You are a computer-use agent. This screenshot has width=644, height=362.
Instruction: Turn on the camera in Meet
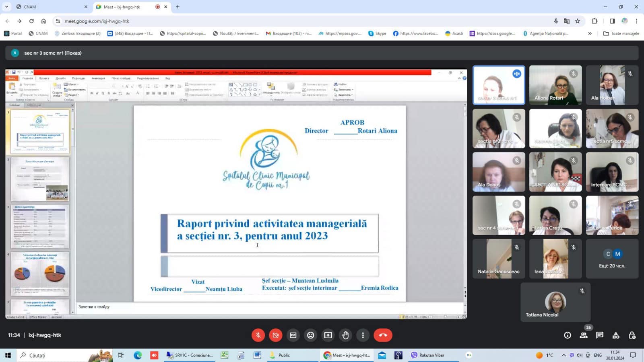tap(276, 335)
